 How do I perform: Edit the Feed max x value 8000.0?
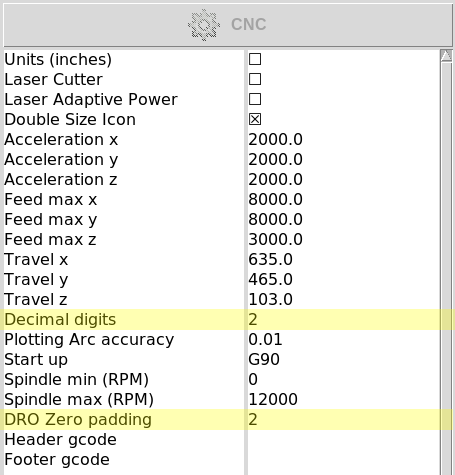point(275,199)
